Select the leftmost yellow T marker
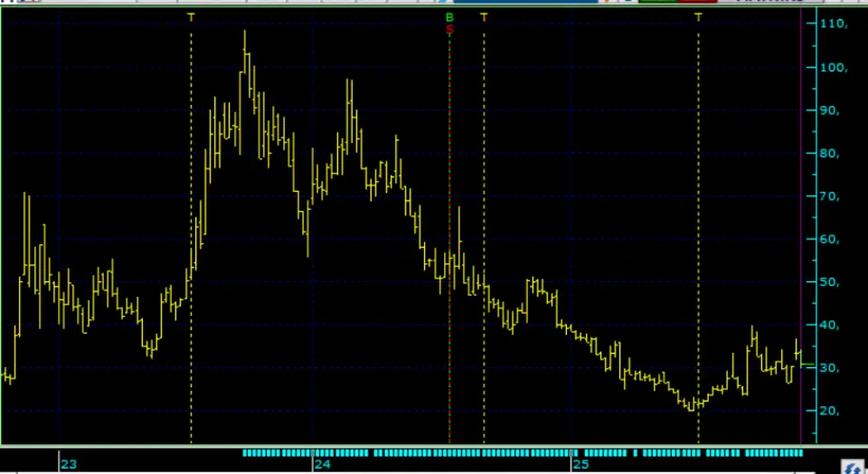Image resolution: width=868 pixels, height=474 pixels. pyautogui.click(x=191, y=17)
